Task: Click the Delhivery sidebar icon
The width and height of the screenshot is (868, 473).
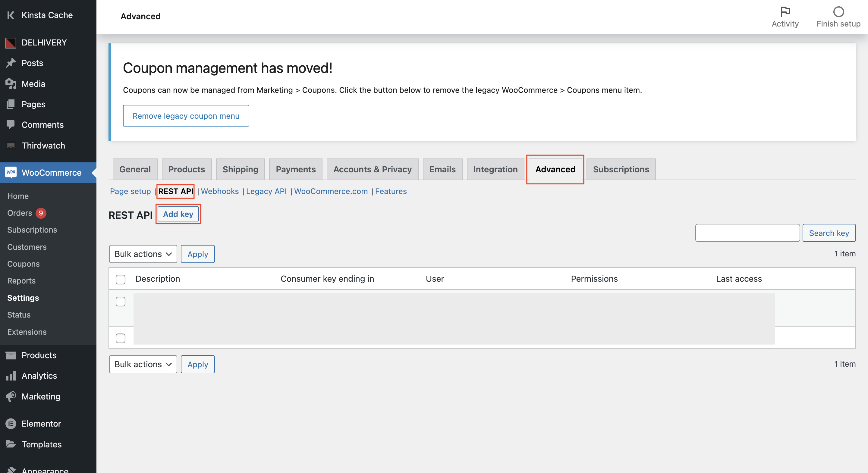Action: pyautogui.click(x=11, y=42)
